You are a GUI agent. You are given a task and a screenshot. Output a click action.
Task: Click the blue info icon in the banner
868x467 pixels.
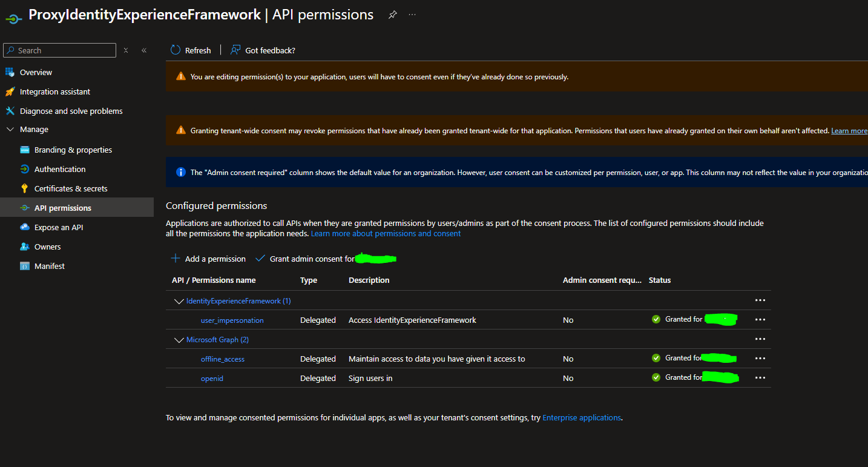[181, 172]
